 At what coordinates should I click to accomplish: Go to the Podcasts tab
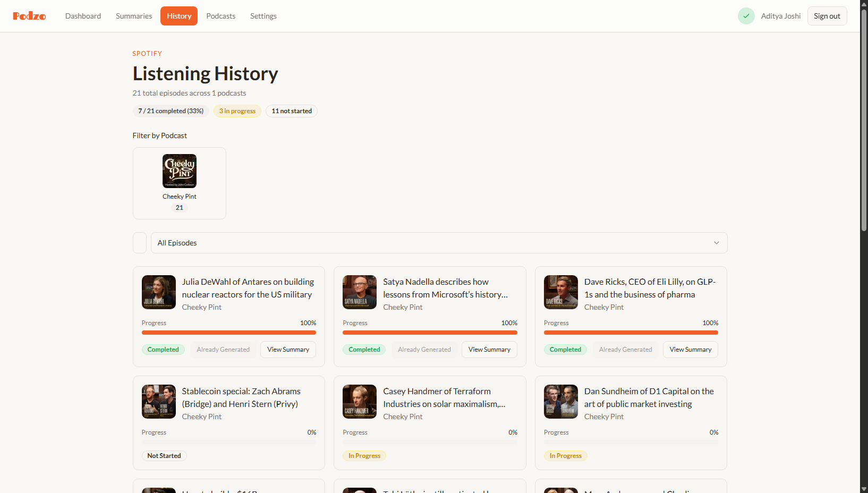pyautogui.click(x=220, y=16)
